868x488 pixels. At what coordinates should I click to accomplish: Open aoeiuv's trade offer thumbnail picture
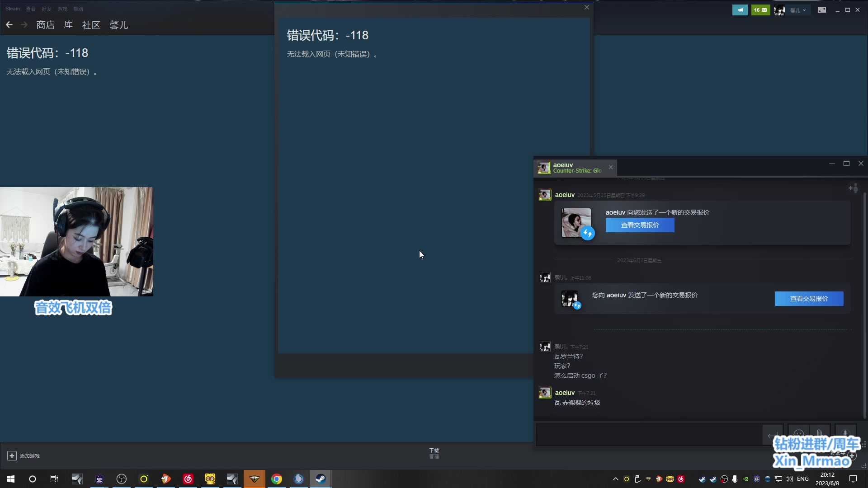click(x=576, y=223)
